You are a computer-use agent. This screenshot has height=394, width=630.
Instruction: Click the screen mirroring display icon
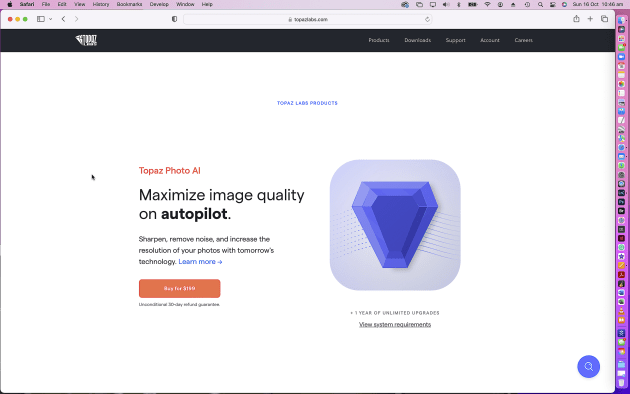click(x=433, y=4)
